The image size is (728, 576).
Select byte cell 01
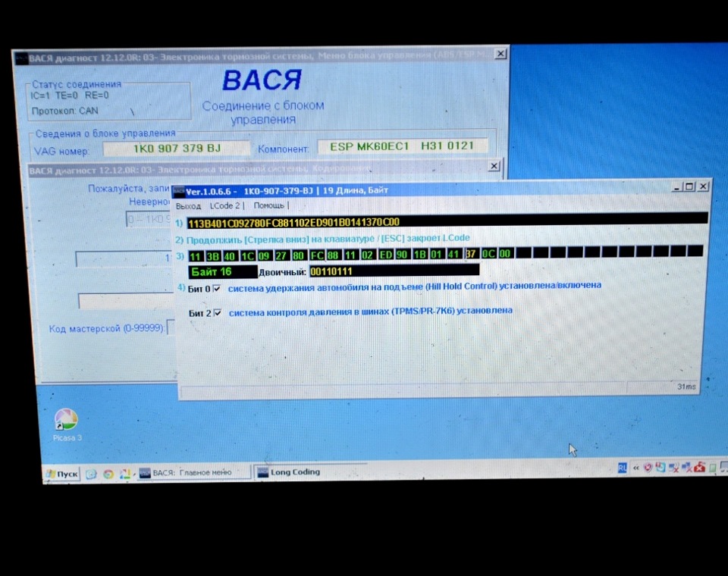(x=436, y=255)
